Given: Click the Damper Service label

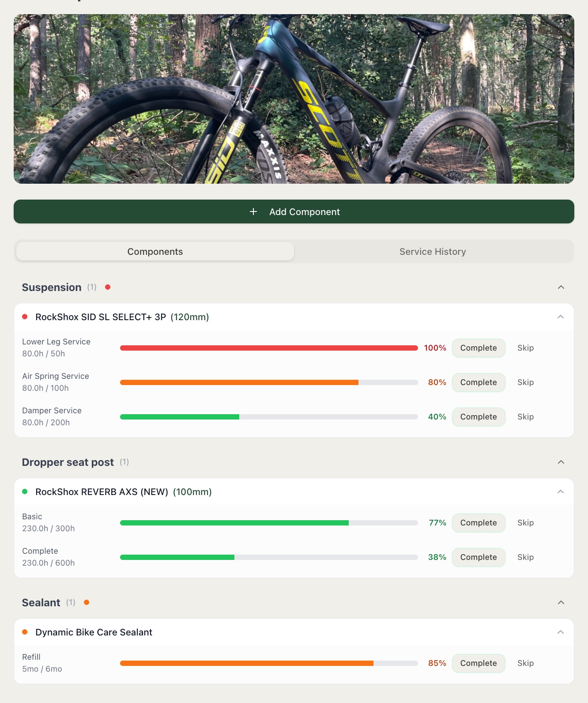Looking at the screenshot, I should pyautogui.click(x=52, y=411).
